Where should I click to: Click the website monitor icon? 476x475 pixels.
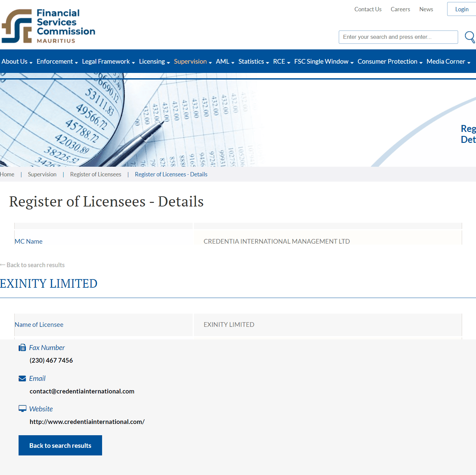tap(22, 409)
